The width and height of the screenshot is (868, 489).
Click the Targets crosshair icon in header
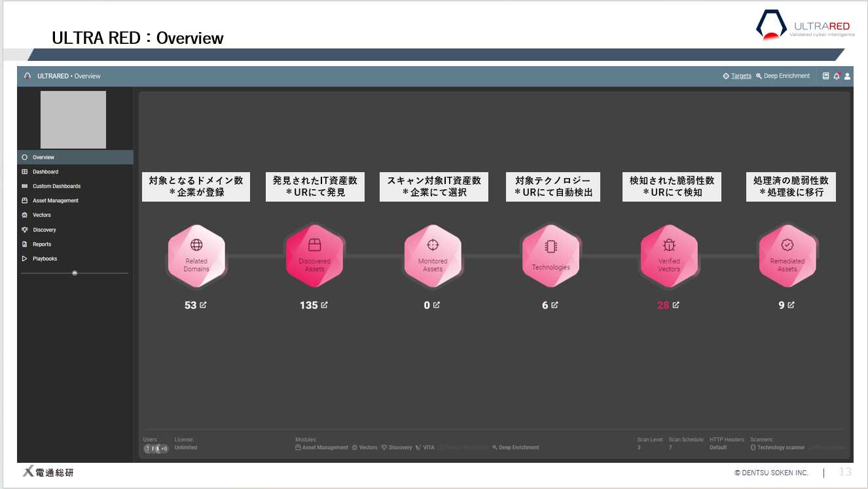pos(726,76)
